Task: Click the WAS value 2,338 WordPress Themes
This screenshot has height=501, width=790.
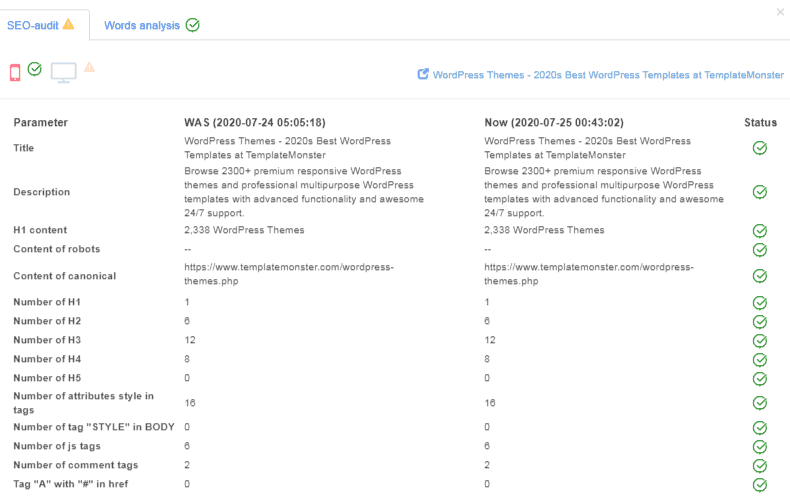Action: click(244, 230)
